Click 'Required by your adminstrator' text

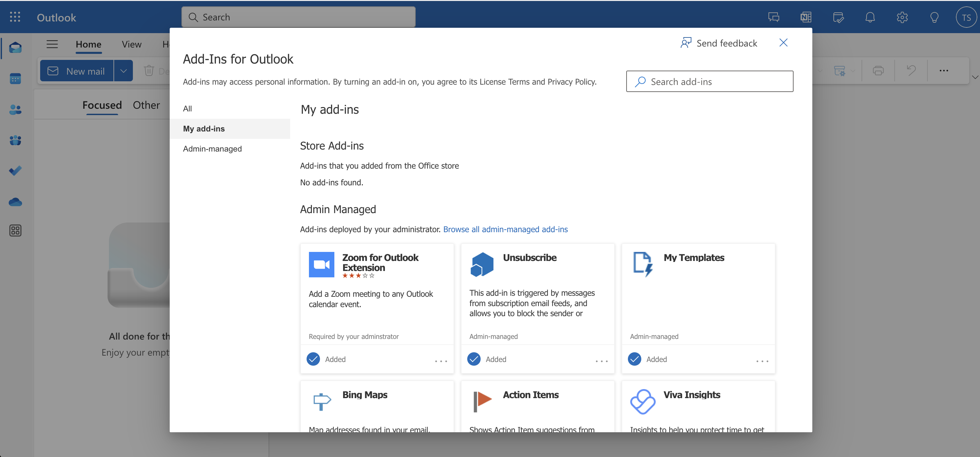pyautogui.click(x=353, y=337)
